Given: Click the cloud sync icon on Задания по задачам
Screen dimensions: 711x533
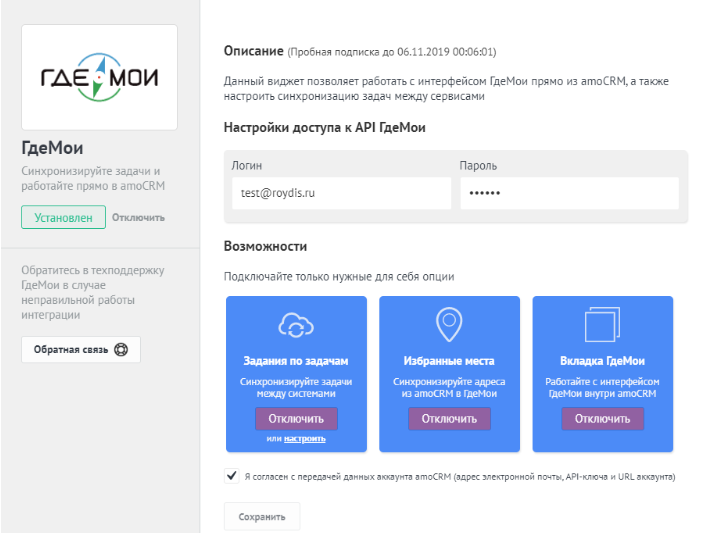Looking at the screenshot, I should 296,325.
